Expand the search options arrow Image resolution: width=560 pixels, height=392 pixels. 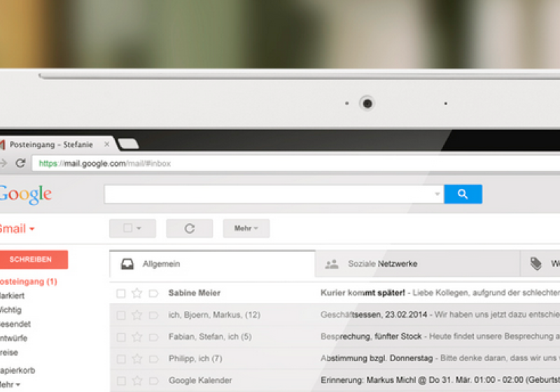437,194
